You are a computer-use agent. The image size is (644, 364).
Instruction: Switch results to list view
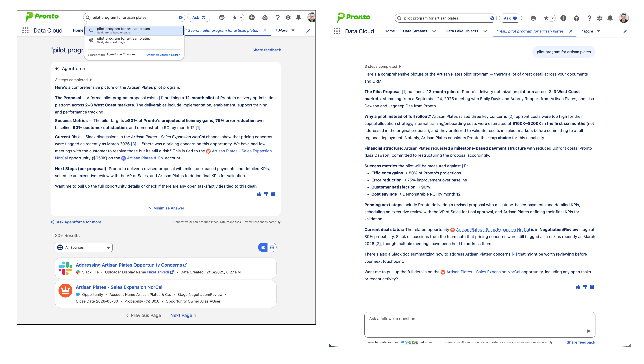tap(263, 247)
